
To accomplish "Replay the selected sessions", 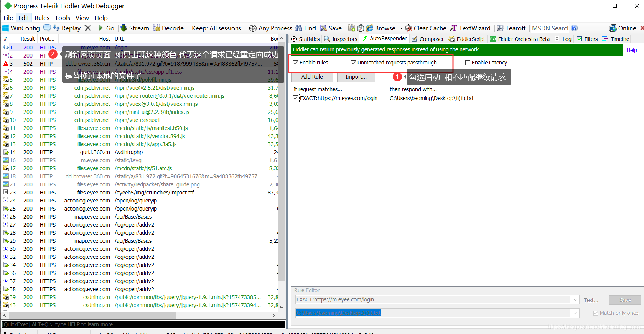I will coord(67,28).
